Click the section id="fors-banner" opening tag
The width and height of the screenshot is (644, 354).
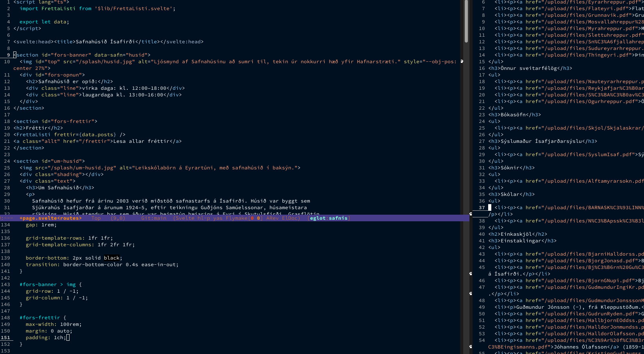coord(82,55)
